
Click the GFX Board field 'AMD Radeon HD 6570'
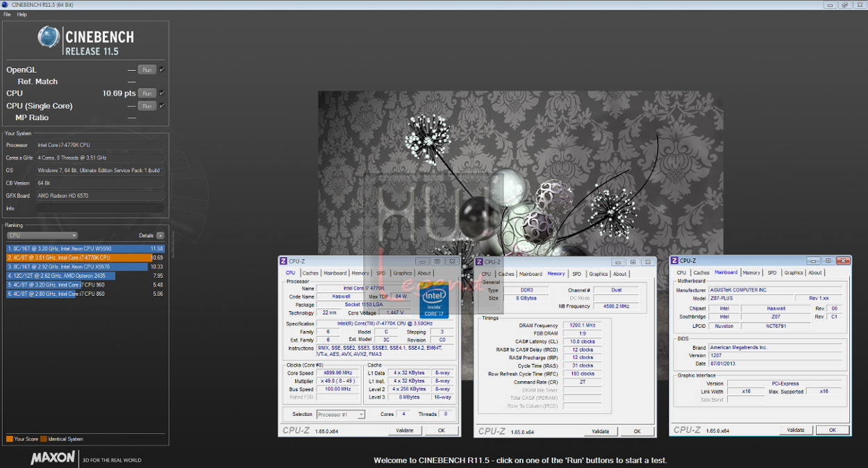(x=100, y=196)
